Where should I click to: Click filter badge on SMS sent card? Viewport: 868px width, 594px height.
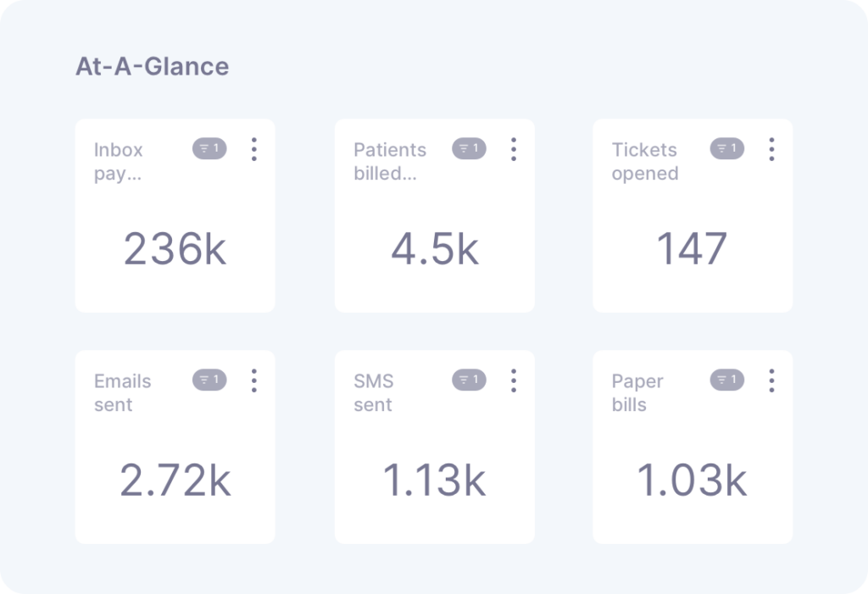pos(469,380)
